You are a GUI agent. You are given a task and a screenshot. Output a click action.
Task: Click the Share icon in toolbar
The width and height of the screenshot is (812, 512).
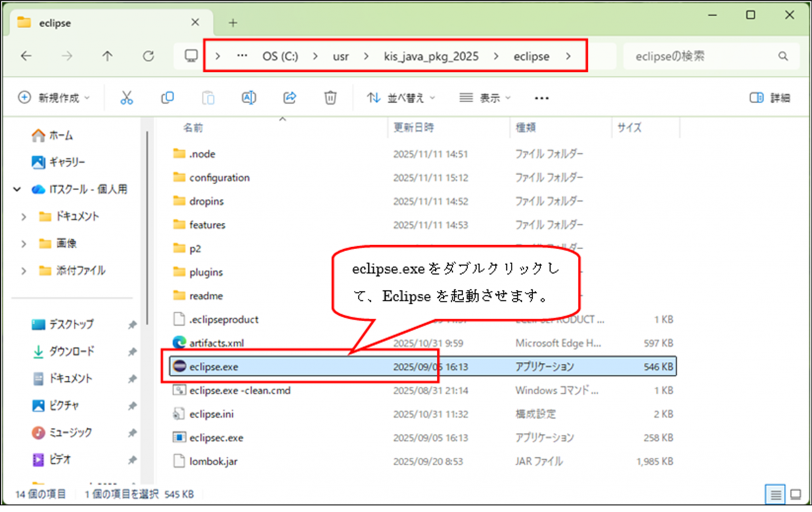coord(289,97)
